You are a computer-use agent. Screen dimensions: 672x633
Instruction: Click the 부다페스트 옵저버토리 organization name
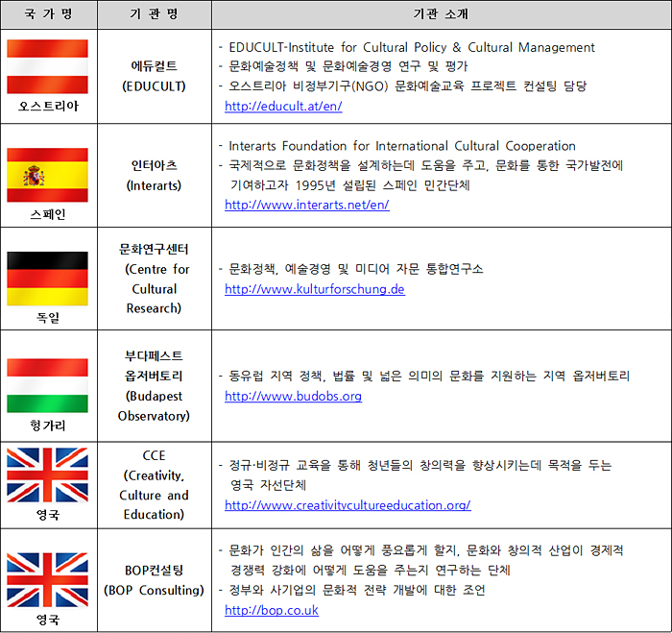pos(154,366)
